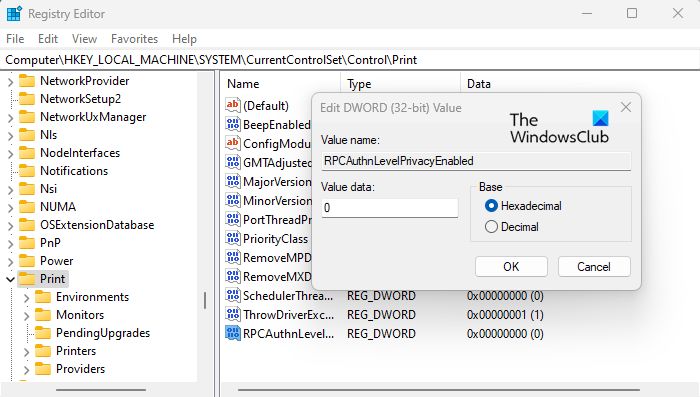Expand the Environments subkey
The width and height of the screenshot is (700, 397).
click(x=26, y=298)
